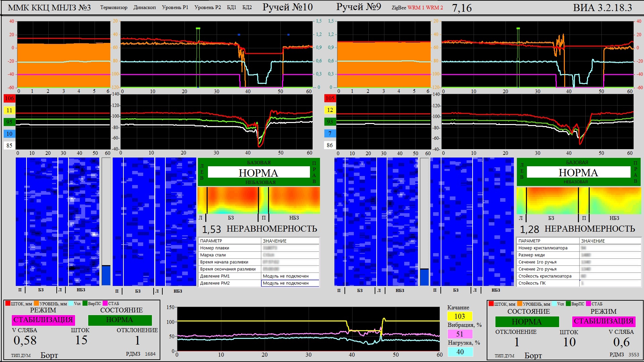Screen dimensions: 644x362
Task: Select the Время начала разливки row
Action: point(259,262)
